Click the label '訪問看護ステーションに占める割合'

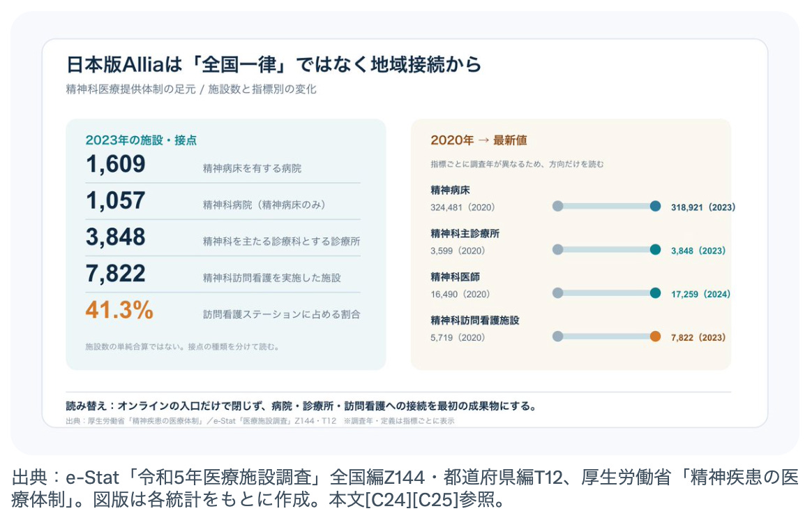click(281, 314)
